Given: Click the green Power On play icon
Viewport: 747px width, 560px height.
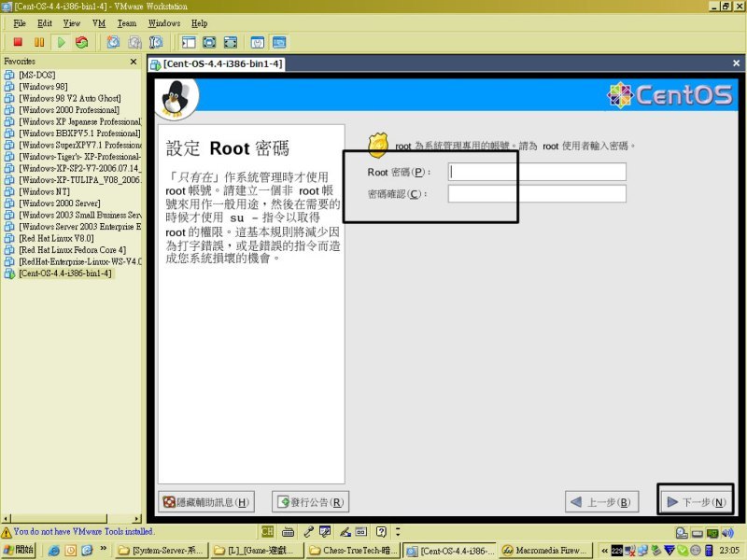Looking at the screenshot, I should pyautogui.click(x=61, y=42).
